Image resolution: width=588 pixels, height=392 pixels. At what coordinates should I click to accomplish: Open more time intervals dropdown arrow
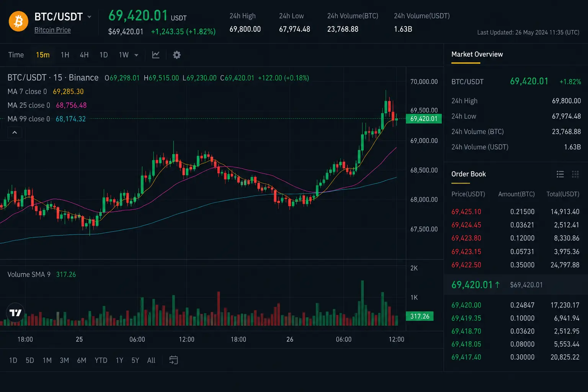click(x=136, y=55)
